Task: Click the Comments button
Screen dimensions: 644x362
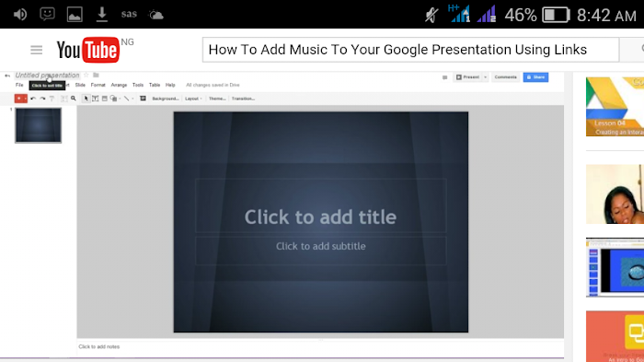Action: pyautogui.click(x=506, y=77)
